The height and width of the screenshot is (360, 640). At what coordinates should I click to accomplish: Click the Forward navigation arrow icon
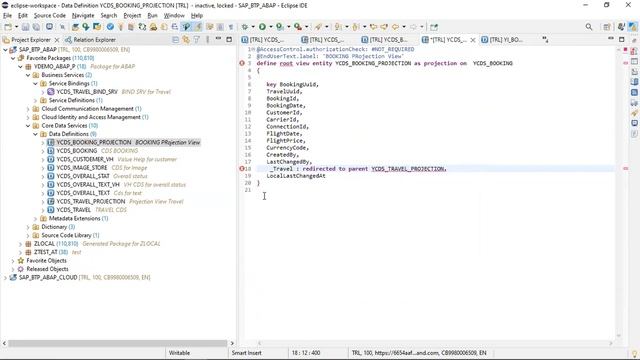[413, 27]
